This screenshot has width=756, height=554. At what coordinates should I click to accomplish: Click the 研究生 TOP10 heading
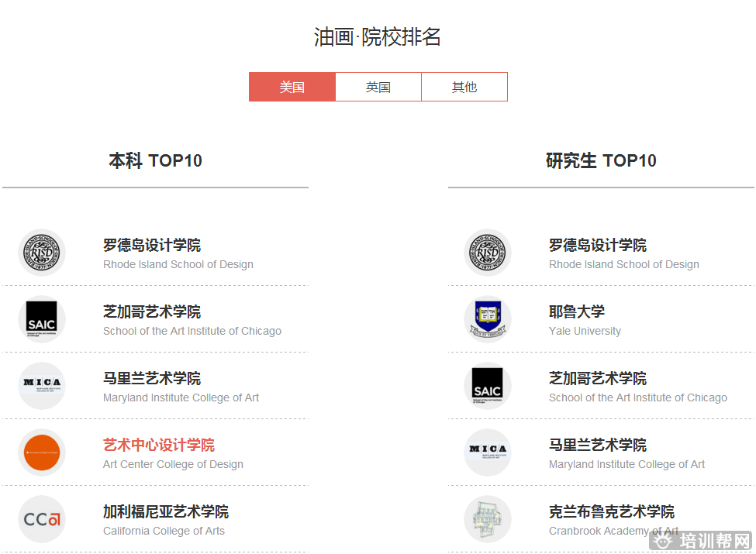point(601,160)
